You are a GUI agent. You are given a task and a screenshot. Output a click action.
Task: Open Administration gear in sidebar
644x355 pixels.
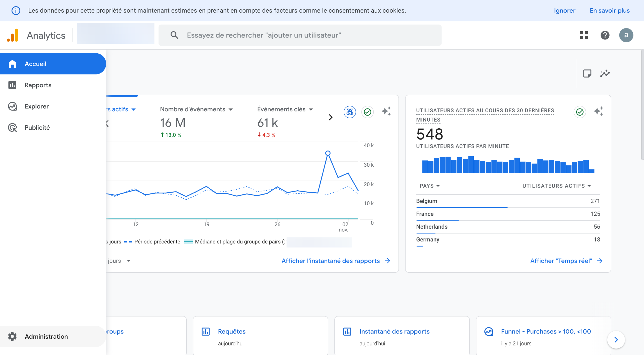pos(12,336)
